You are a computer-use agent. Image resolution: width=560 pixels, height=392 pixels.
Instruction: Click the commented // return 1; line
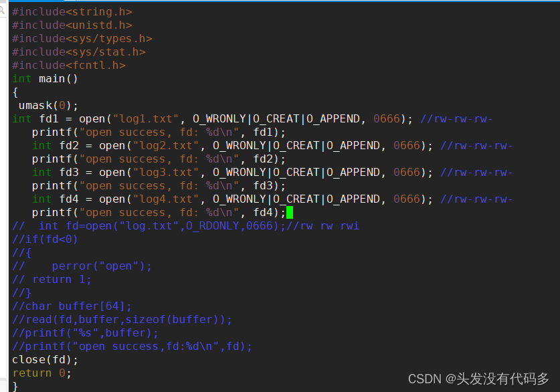[x=52, y=280]
